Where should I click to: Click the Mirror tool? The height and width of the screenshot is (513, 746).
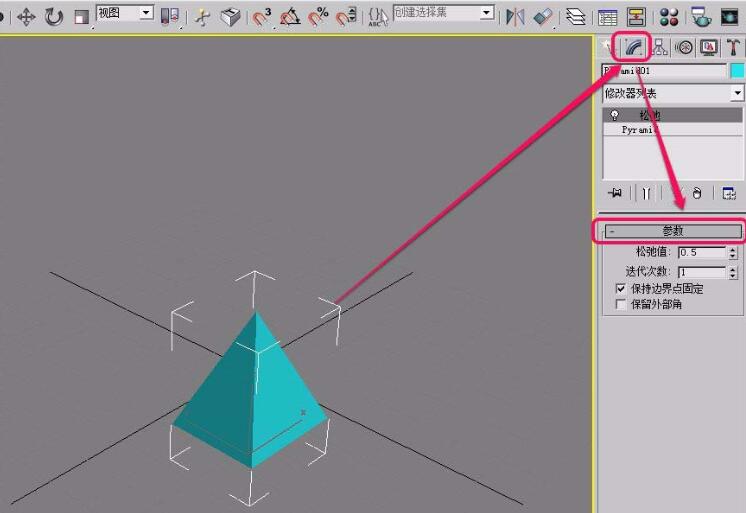click(x=515, y=18)
